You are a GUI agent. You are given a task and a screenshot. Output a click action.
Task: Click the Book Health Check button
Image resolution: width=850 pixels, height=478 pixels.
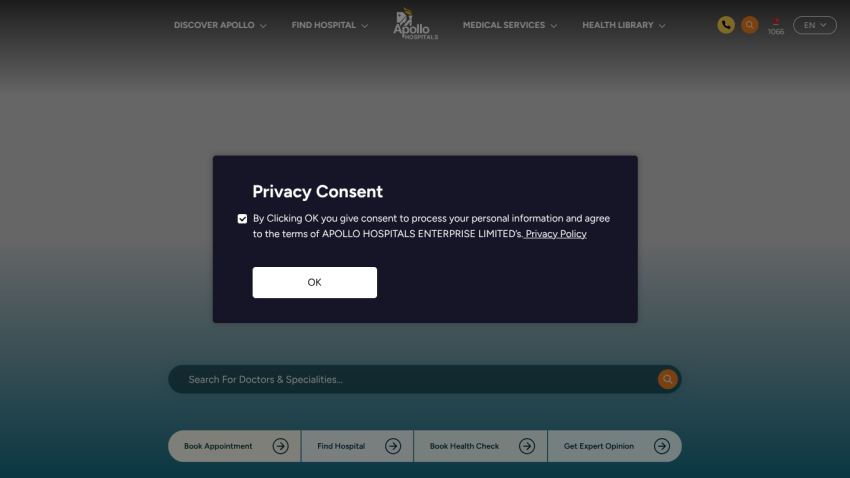480,446
